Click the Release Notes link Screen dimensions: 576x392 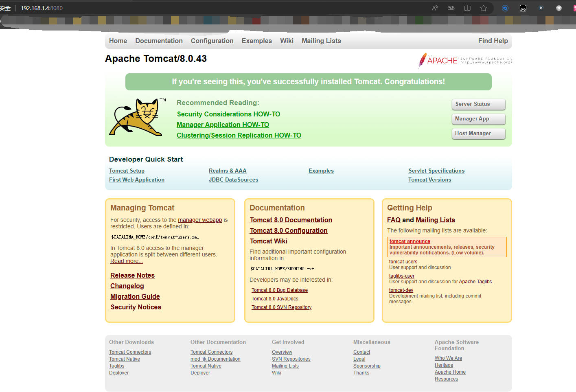click(x=132, y=276)
